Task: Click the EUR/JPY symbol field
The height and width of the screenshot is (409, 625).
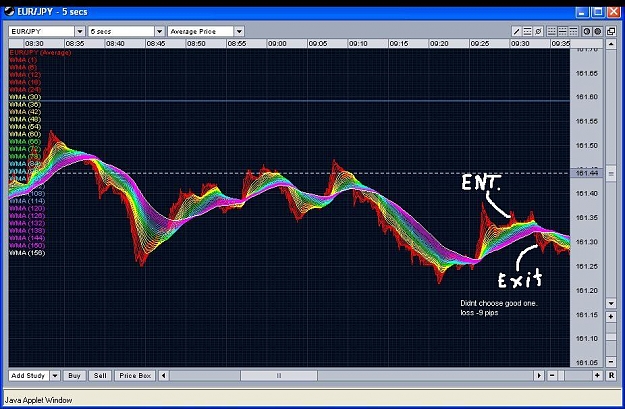Action: tap(41, 31)
